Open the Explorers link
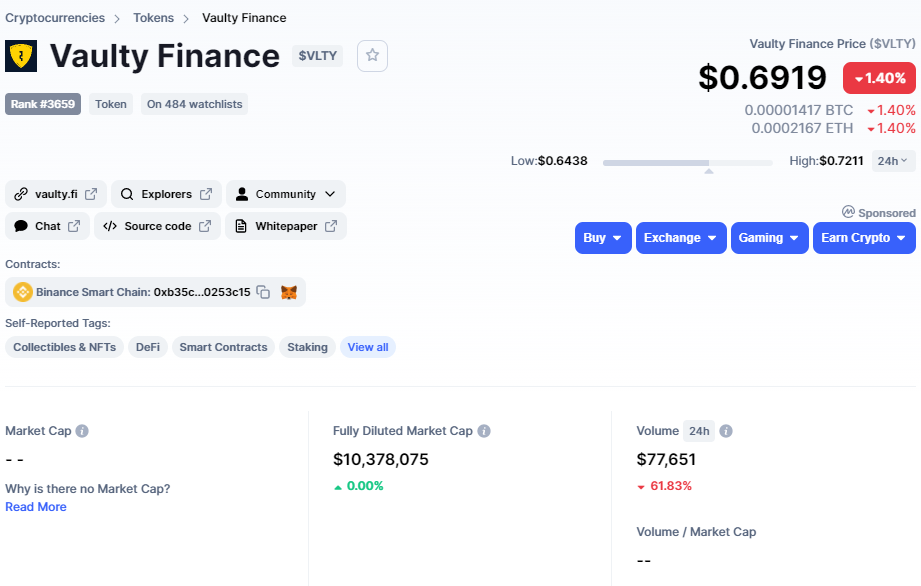The height and width of the screenshot is (586, 921). click(166, 194)
